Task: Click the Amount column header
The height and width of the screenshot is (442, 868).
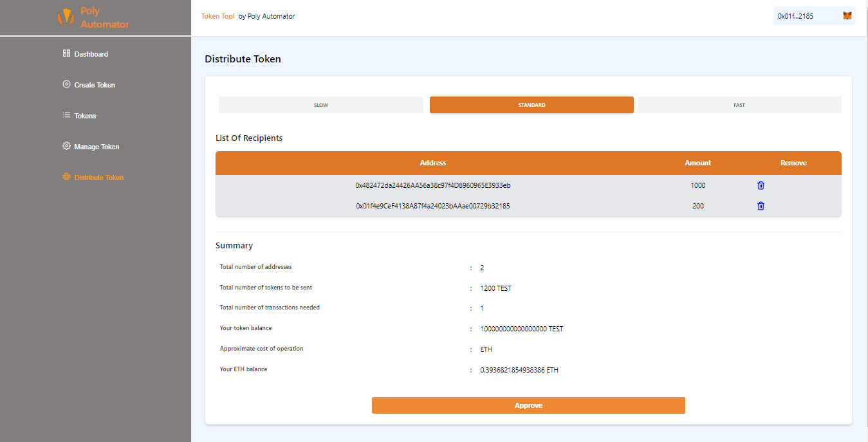Action: click(x=698, y=163)
